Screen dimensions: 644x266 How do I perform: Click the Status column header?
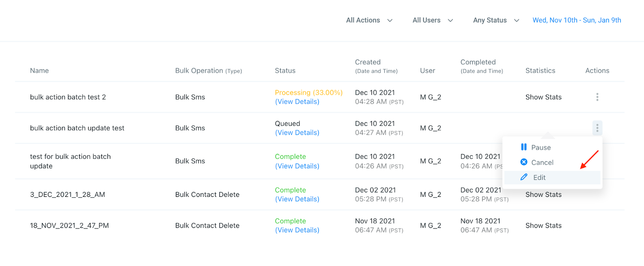coord(285,71)
